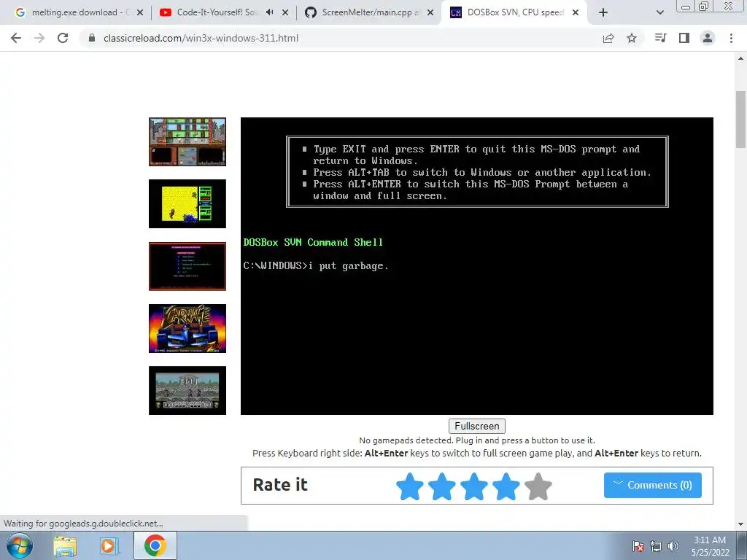Click the page vertical scrollbar thumb
The image size is (747, 560).
740,119
